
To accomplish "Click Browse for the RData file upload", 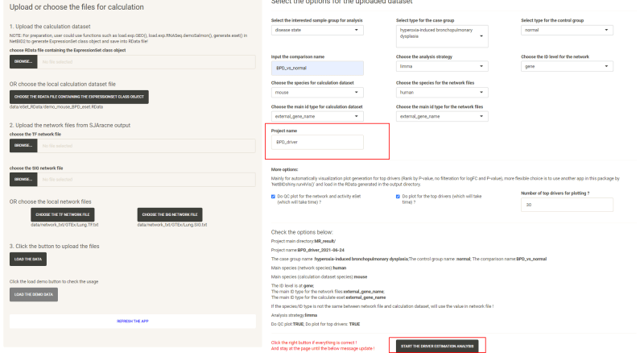I will pos(23,62).
